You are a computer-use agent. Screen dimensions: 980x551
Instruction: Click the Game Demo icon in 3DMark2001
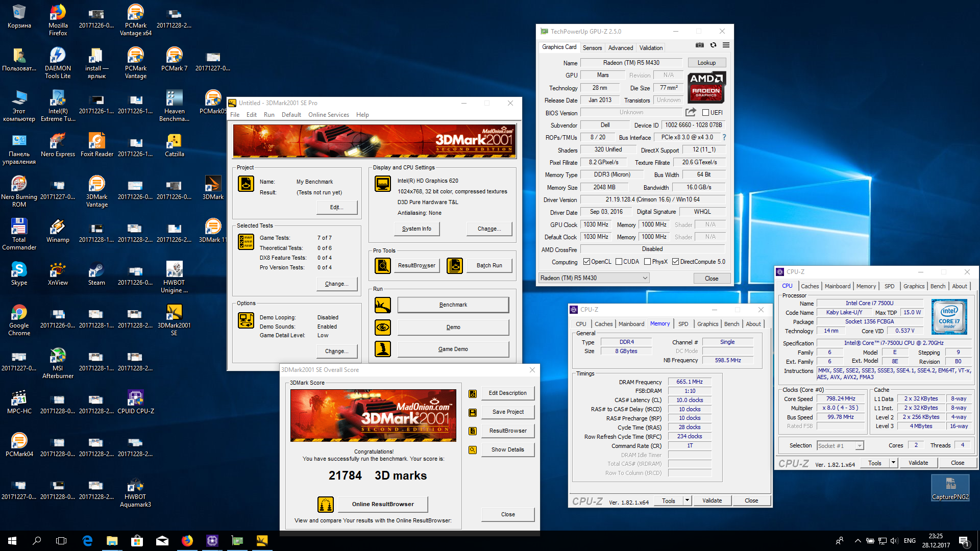[383, 349]
